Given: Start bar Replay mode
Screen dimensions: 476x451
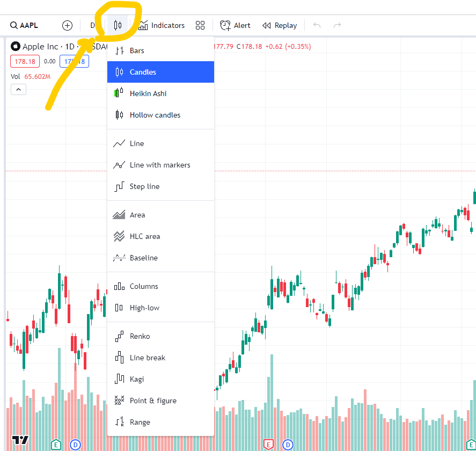Looking at the screenshot, I should 280,26.
